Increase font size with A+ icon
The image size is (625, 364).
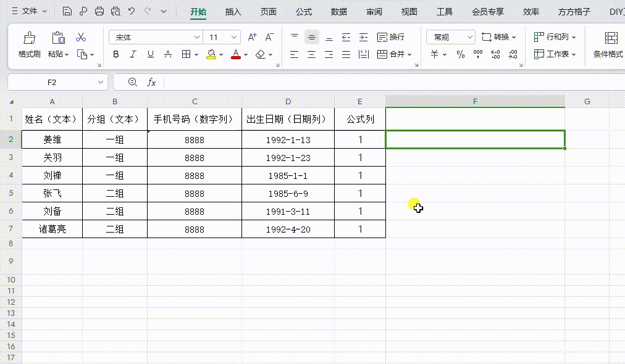(253, 37)
